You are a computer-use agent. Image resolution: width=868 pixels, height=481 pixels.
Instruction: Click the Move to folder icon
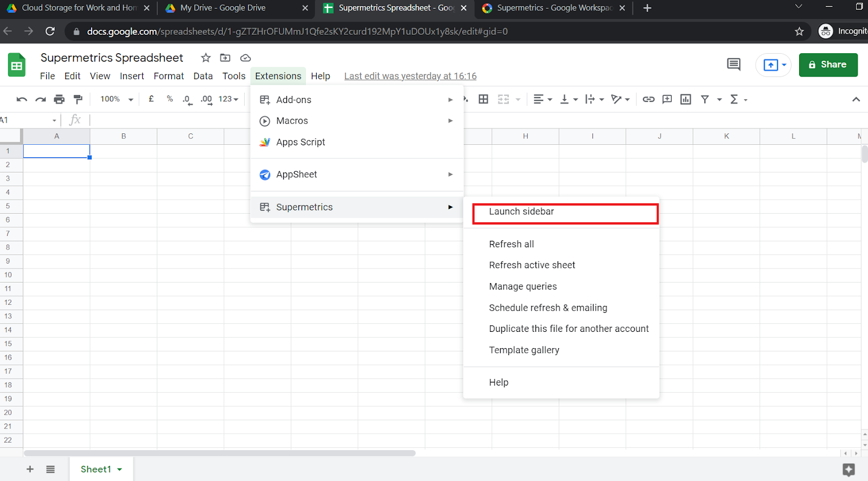225,58
